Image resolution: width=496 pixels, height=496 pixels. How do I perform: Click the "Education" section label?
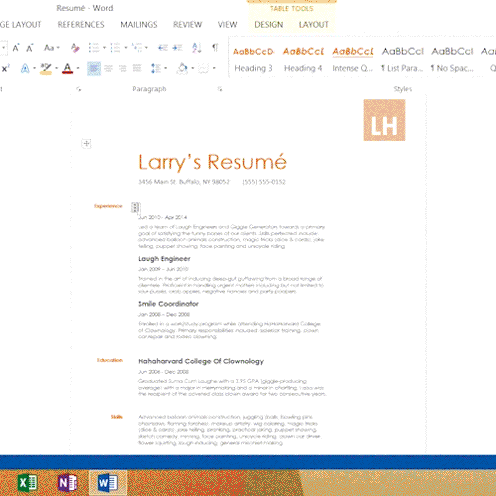coord(110,360)
